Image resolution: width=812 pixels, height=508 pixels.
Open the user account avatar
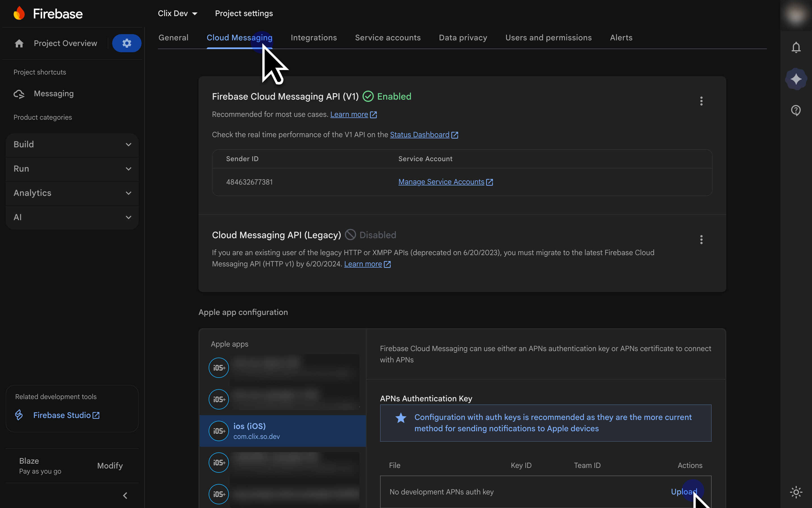[x=796, y=15]
